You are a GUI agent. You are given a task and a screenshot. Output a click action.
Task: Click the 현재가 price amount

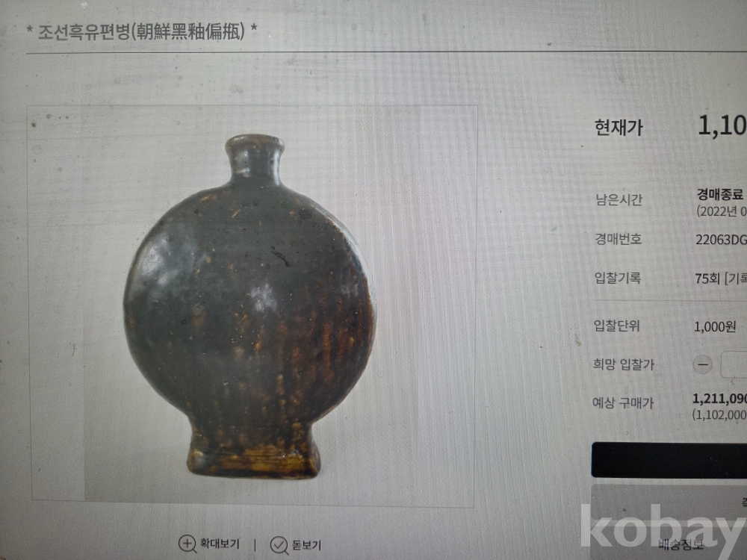click(722, 126)
